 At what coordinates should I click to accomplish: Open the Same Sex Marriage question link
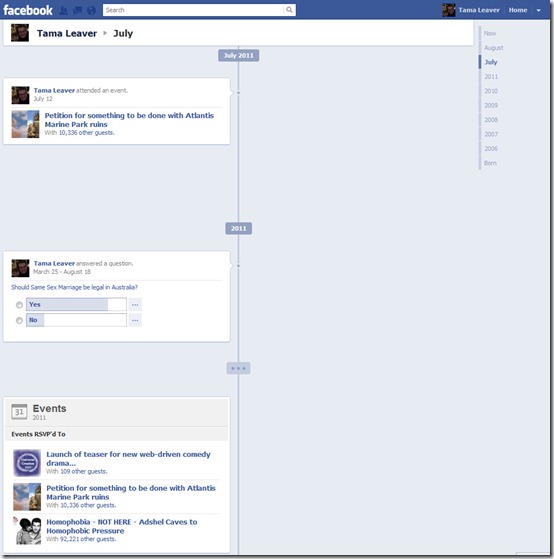coord(74,287)
